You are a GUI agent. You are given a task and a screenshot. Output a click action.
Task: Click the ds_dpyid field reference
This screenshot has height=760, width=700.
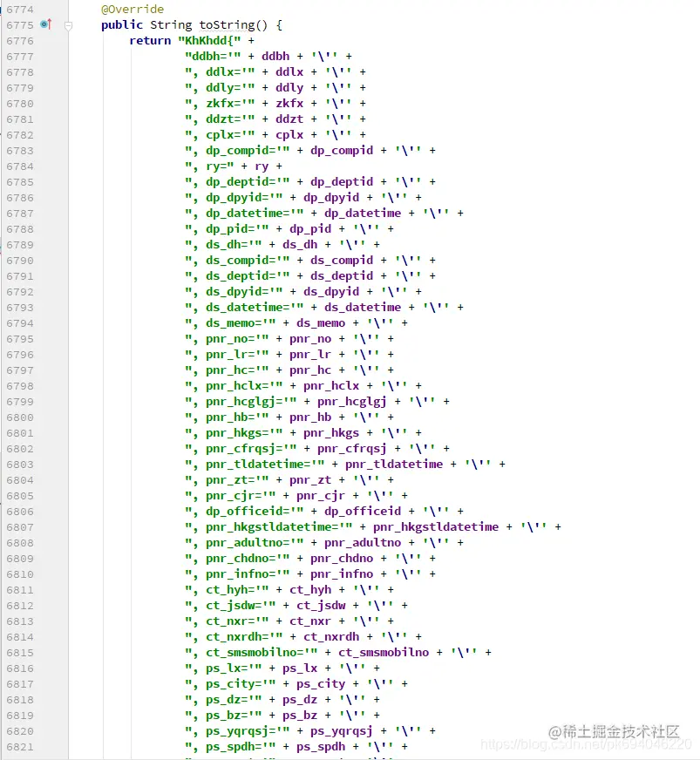(x=331, y=291)
